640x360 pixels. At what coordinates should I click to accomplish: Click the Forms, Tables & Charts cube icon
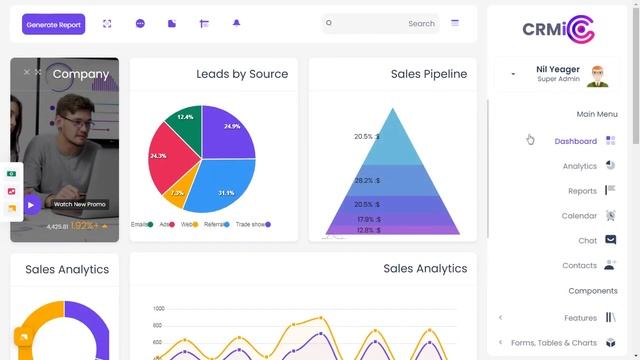tap(611, 342)
